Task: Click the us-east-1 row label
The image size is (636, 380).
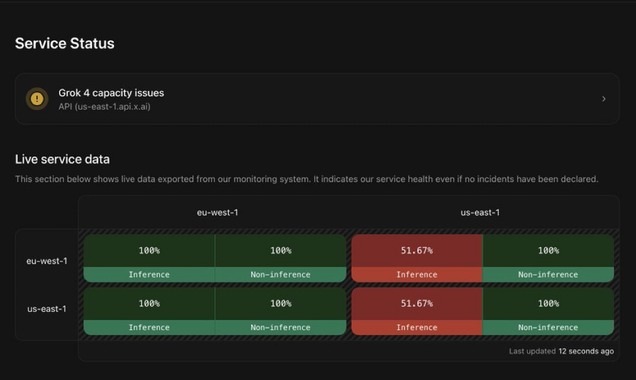Action: point(47,309)
